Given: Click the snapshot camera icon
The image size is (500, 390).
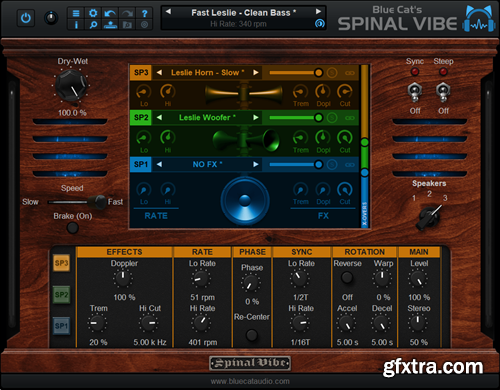Looking at the screenshot, I should tap(127, 25).
